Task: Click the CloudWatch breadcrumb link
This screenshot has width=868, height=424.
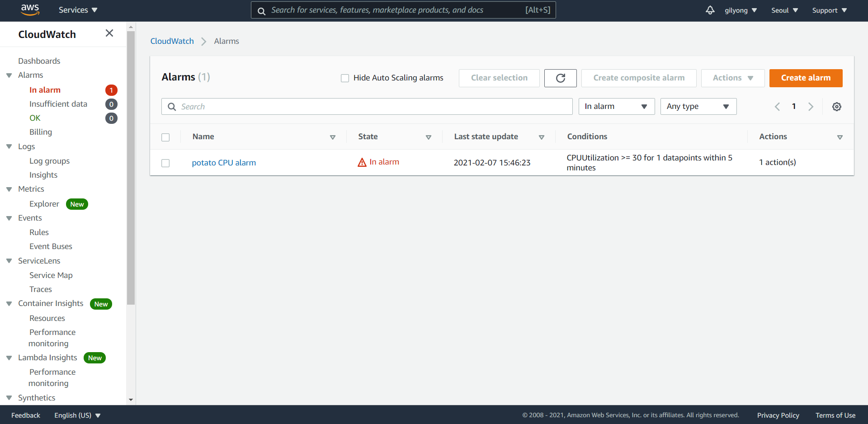Action: click(172, 41)
